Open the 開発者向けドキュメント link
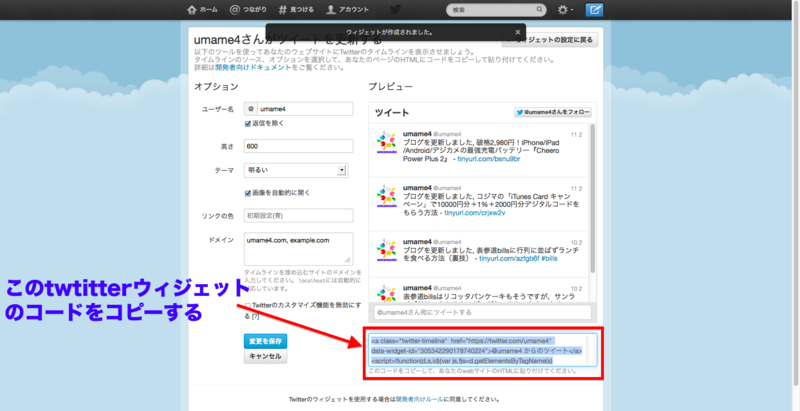The image size is (800, 411). (x=253, y=67)
